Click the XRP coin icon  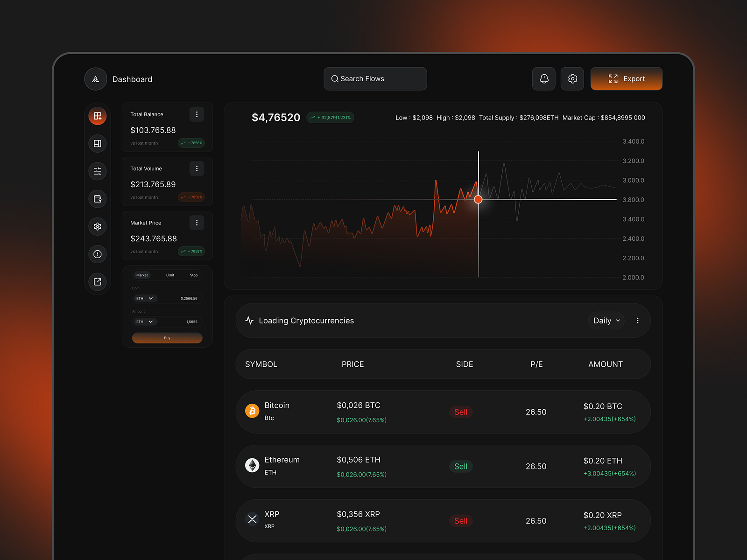[x=252, y=519]
